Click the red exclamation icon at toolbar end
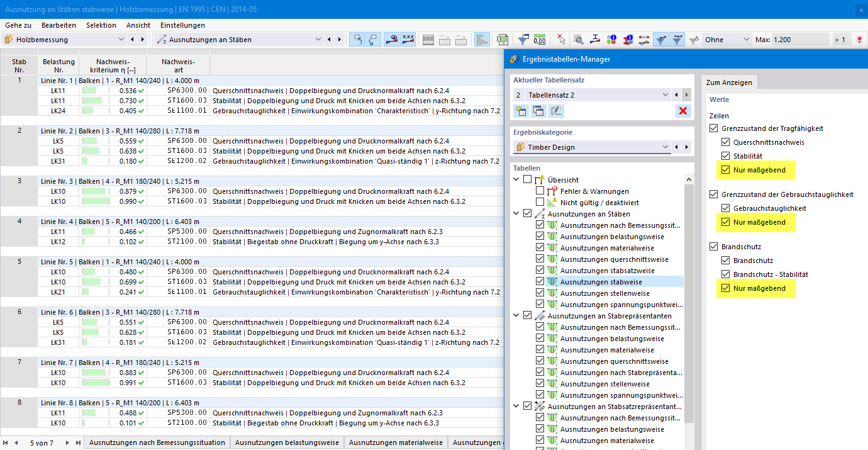868x450 pixels. (x=859, y=40)
